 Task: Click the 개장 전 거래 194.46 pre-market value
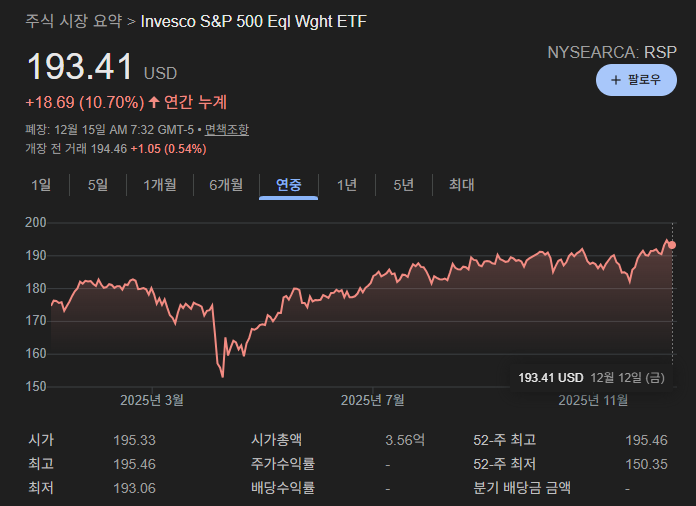coord(76,149)
